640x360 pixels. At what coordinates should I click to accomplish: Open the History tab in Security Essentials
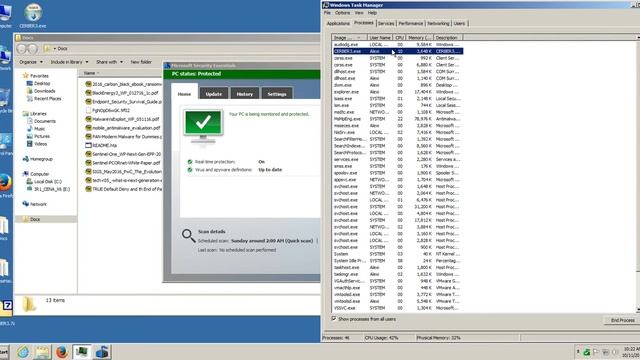click(x=244, y=94)
